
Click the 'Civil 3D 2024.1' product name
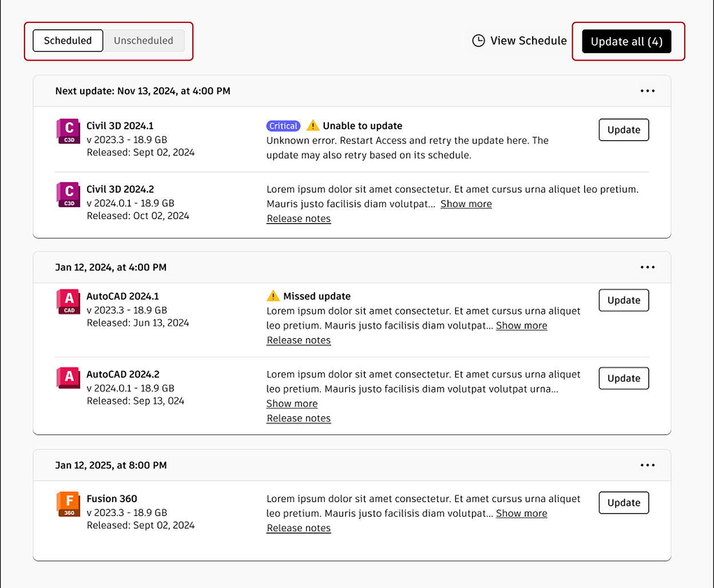point(120,126)
